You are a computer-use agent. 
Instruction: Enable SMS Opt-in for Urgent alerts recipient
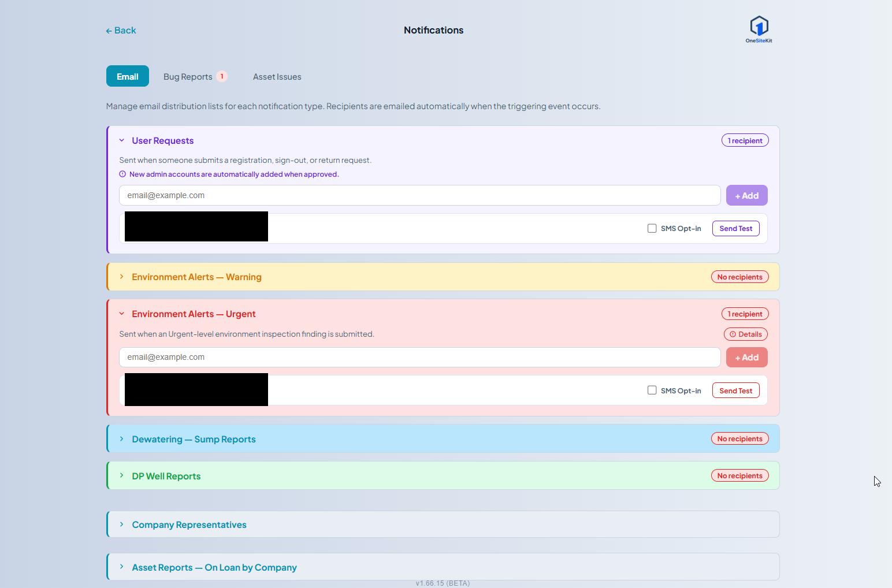point(652,390)
